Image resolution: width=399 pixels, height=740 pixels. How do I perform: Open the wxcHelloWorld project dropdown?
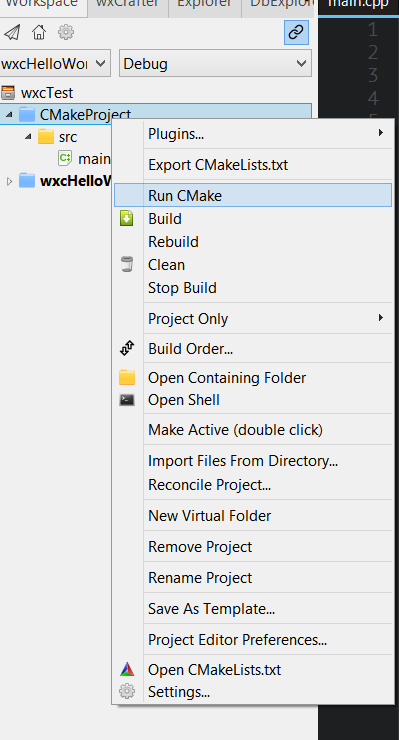pos(55,63)
